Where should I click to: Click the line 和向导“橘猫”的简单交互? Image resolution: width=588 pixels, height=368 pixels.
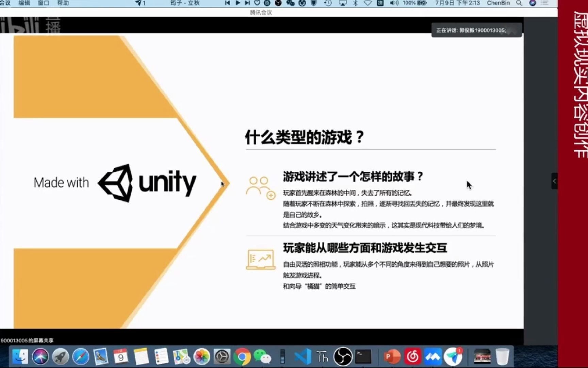(x=319, y=286)
